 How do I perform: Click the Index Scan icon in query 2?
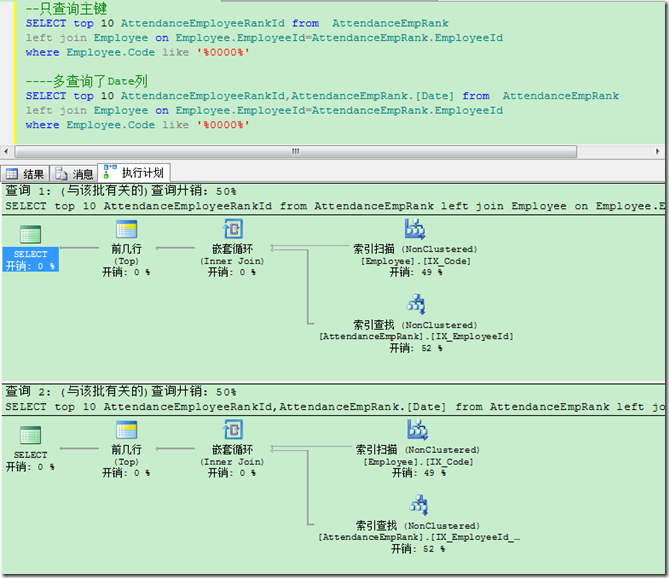point(417,430)
